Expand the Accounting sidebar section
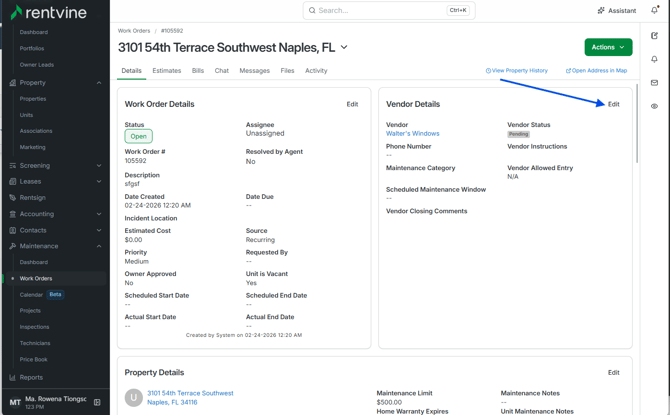Viewport: 670px width, 415px height. 99,214
